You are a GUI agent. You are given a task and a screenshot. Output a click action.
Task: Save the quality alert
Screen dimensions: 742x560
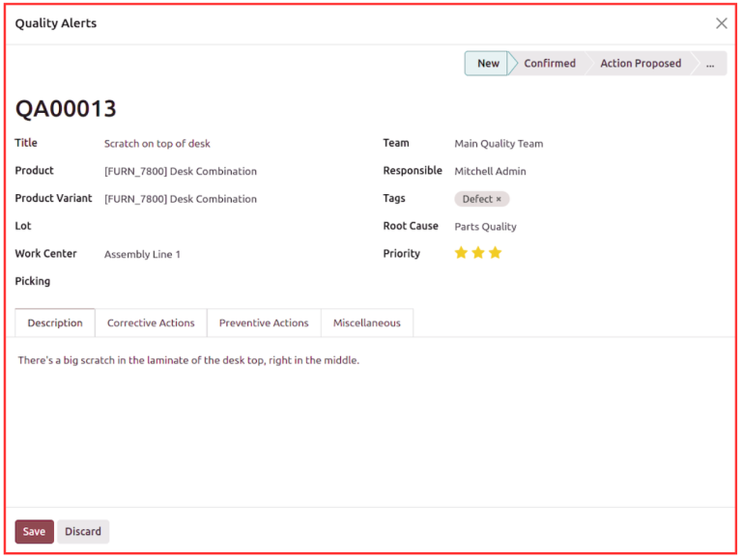(34, 532)
